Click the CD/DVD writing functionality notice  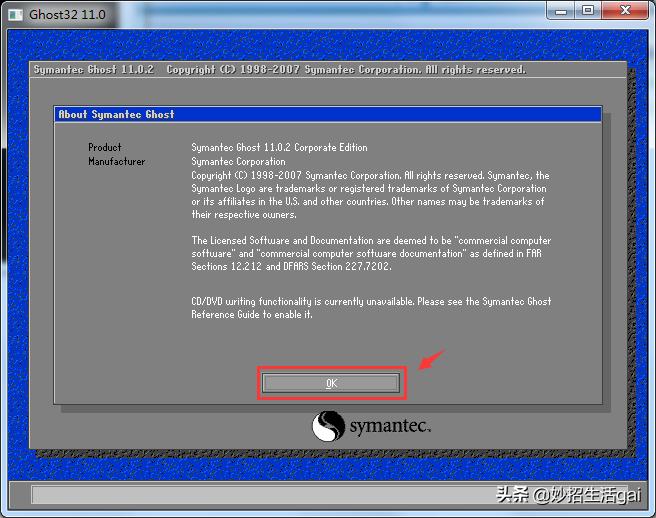tap(371, 308)
